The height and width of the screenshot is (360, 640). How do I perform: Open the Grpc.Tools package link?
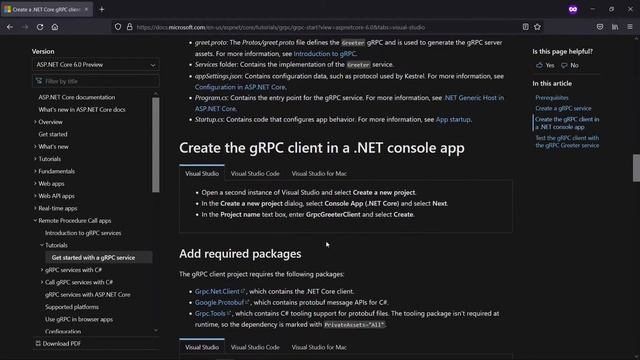point(212,313)
